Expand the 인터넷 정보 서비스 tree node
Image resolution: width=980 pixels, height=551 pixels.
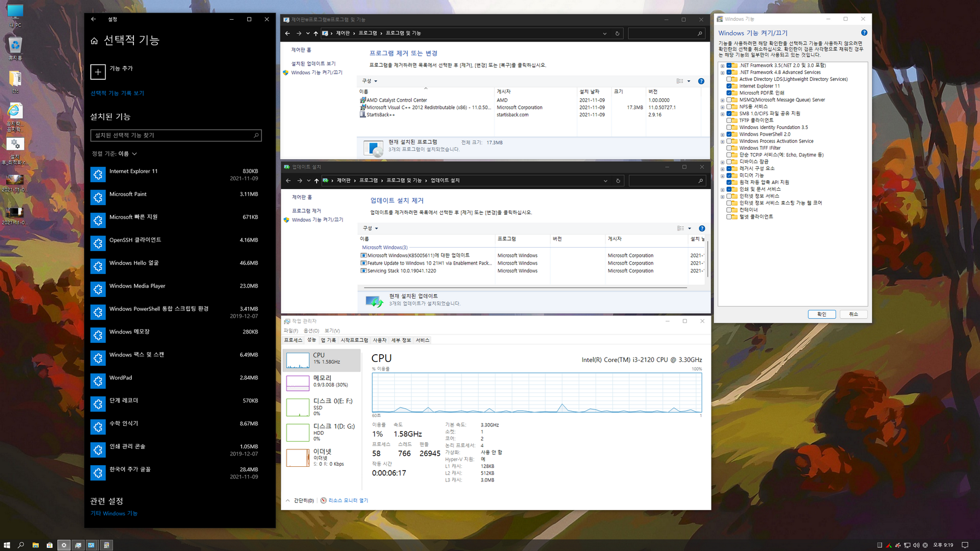coord(722,196)
